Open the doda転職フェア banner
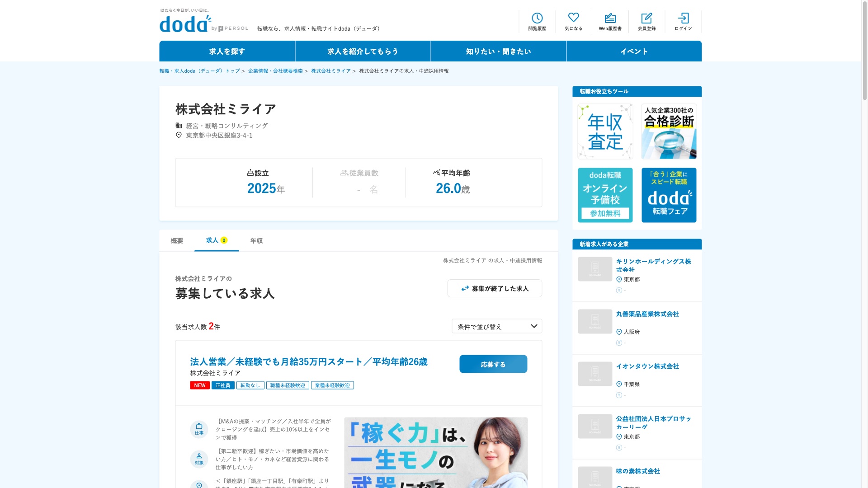The image size is (868, 488). (669, 195)
